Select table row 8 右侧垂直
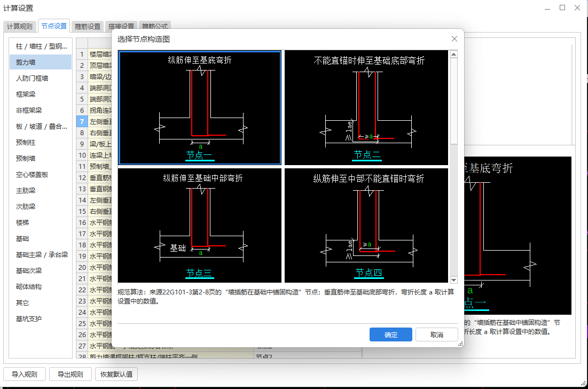Viewport: 588px width, 389px height. [94, 133]
